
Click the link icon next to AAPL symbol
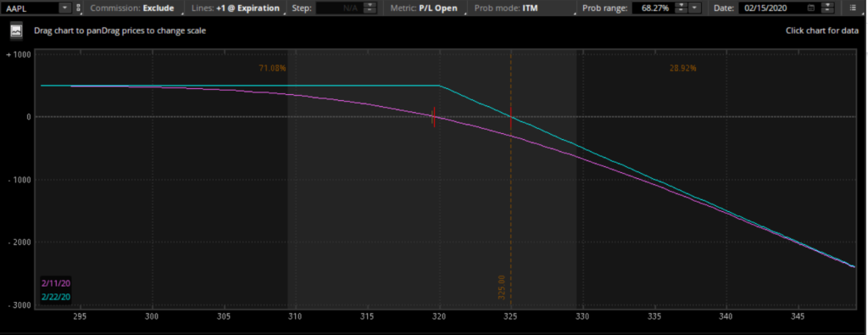coord(78,8)
